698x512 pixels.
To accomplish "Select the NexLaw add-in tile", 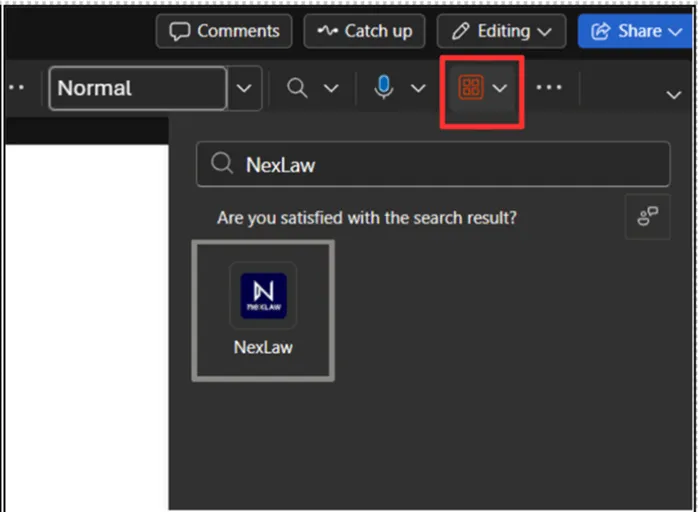I will point(263,311).
